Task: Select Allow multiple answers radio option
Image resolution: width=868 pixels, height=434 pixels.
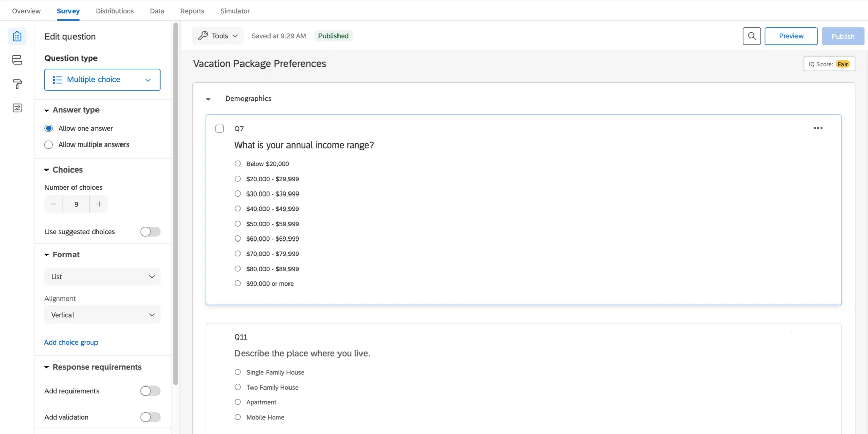Action: pos(49,145)
